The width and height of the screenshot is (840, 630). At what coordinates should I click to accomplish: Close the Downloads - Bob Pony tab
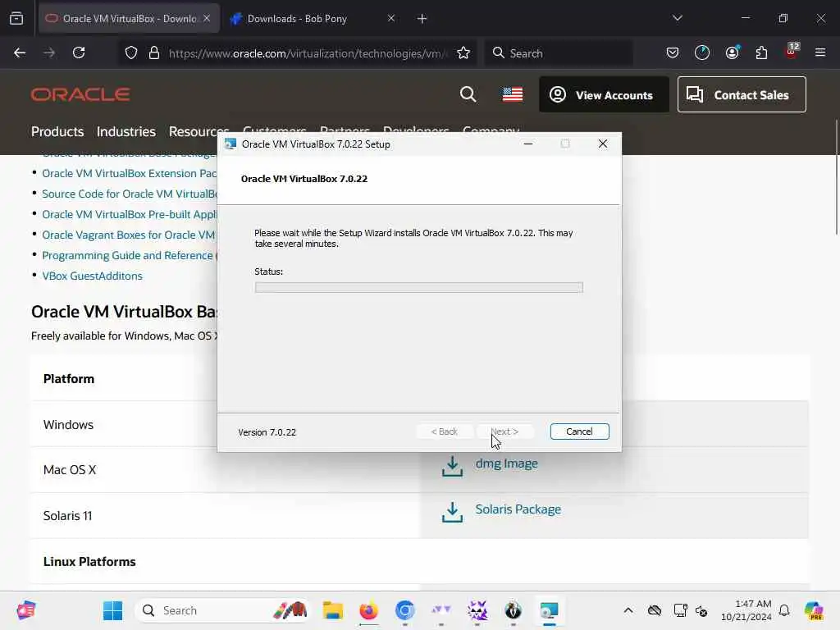[x=391, y=19]
